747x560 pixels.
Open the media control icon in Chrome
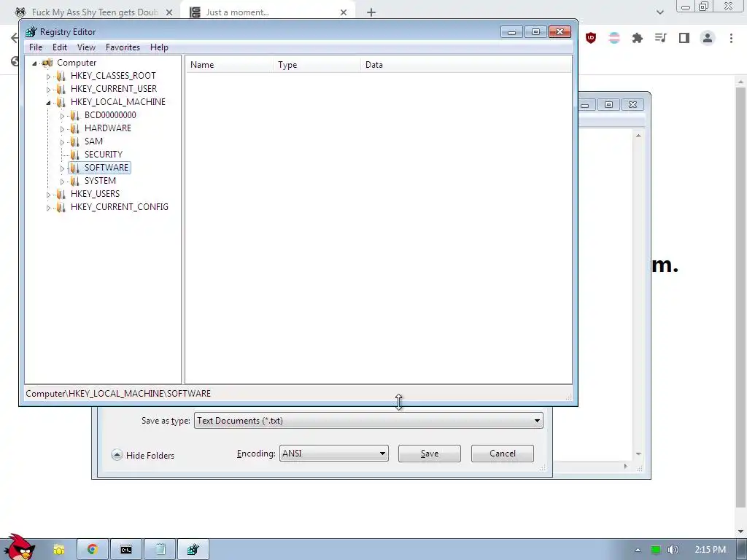661,38
